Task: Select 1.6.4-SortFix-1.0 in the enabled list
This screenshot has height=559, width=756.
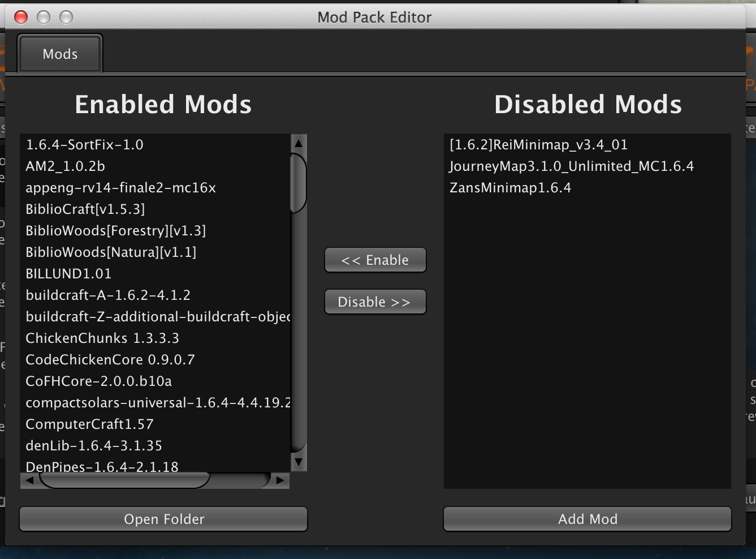Action: click(x=155, y=145)
